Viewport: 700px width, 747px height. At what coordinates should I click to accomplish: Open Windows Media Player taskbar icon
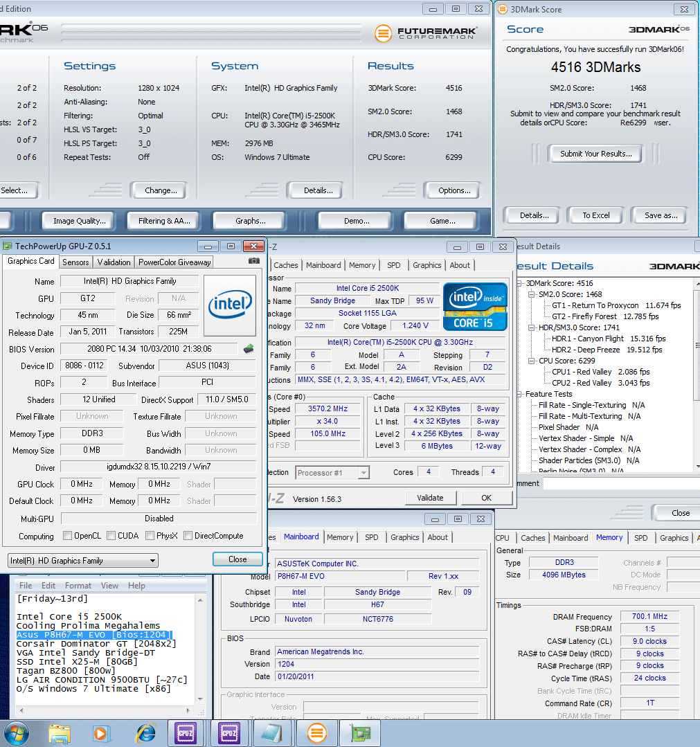101,734
